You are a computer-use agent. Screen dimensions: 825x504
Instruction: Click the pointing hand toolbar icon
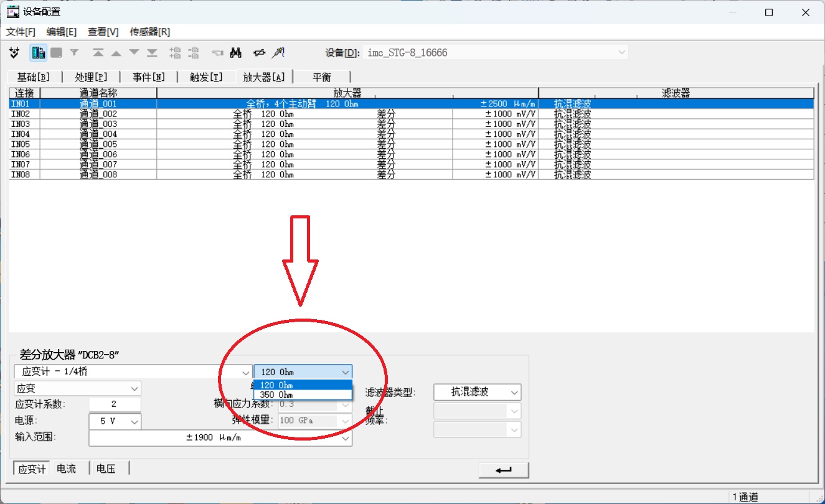217,53
